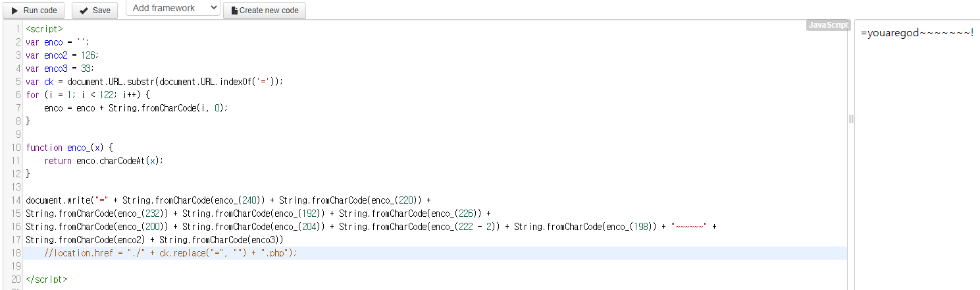980x290 pixels.
Task: Click the Save button
Action: pos(95,10)
